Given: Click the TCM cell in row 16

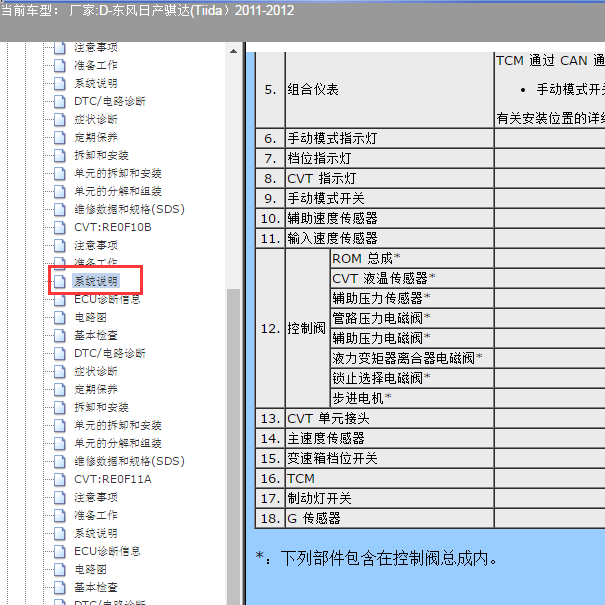Looking at the screenshot, I should [x=390, y=478].
